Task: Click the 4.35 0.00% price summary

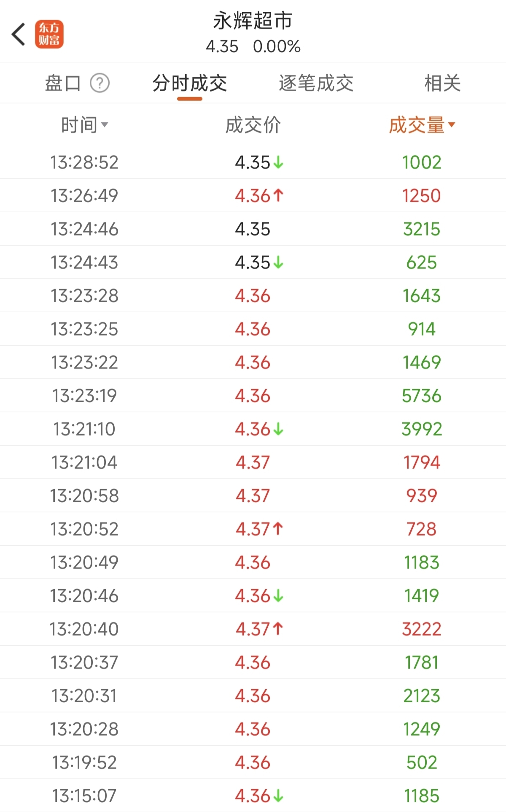Action: 253,46
